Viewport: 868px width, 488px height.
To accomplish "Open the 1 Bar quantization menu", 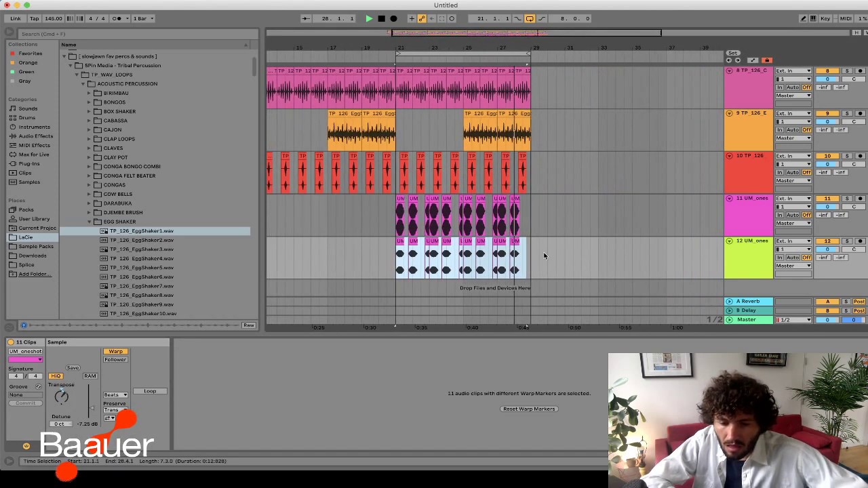I will click(x=142, y=18).
